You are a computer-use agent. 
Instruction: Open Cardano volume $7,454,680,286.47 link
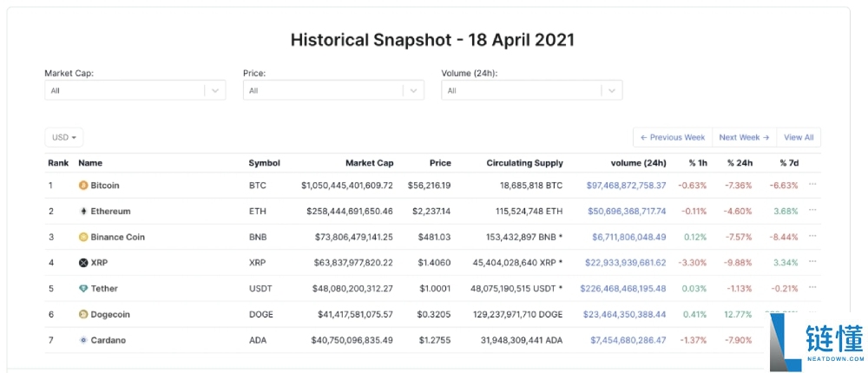click(628, 340)
